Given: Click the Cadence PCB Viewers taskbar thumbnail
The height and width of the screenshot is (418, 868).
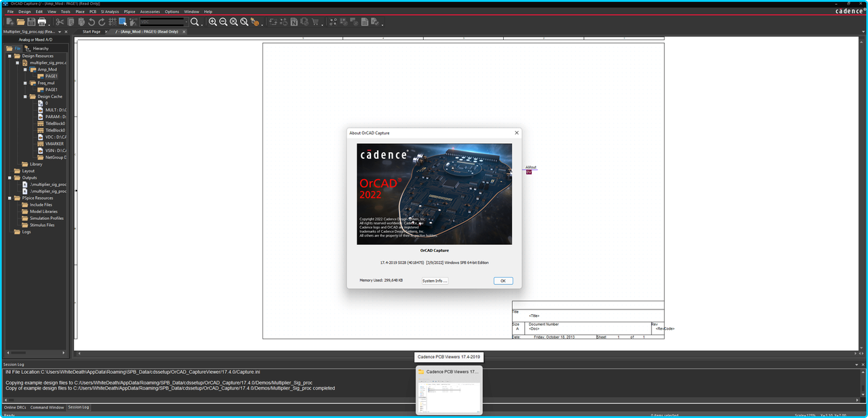Looking at the screenshot, I should pos(449,389).
